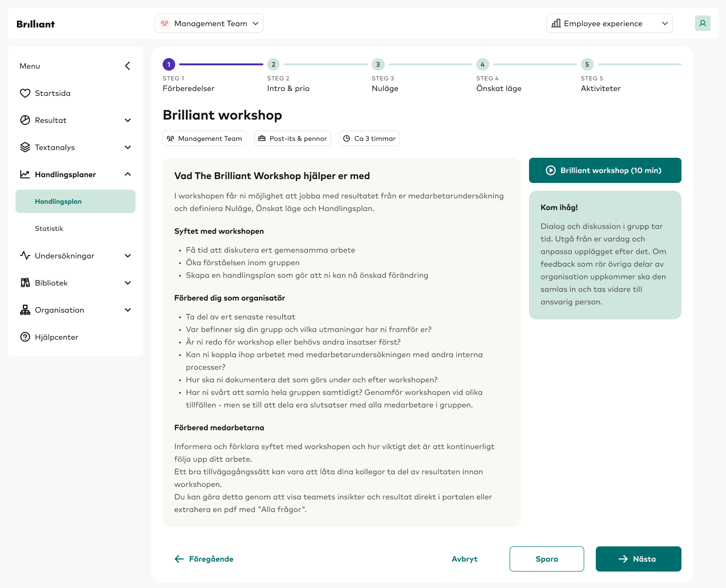Collapse the Menu sidebar with the chevron
726x588 pixels.
128,66
